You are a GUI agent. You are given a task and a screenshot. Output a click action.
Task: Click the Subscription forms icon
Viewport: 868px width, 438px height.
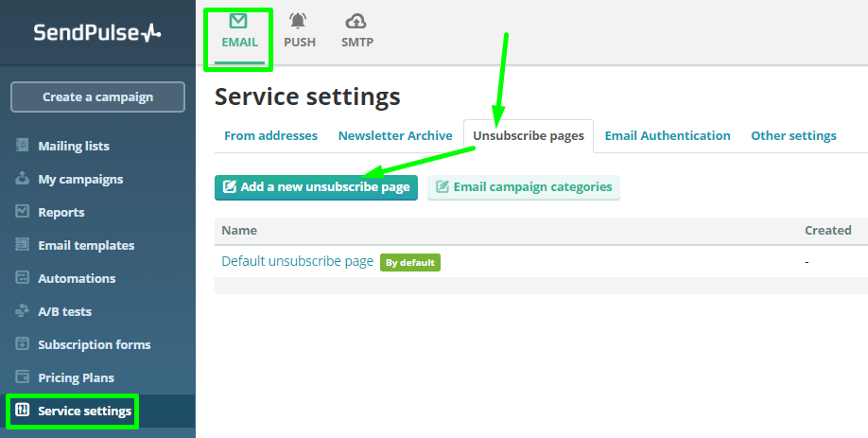22,343
